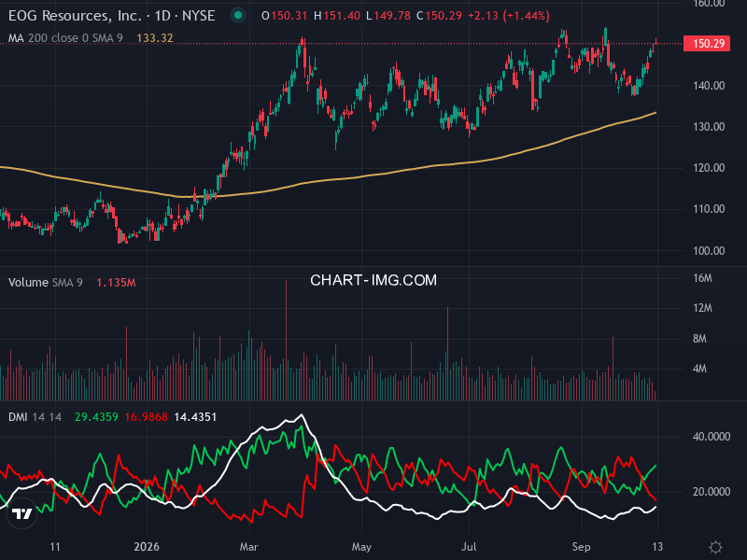Click the close price C150.29

coord(439,16)
